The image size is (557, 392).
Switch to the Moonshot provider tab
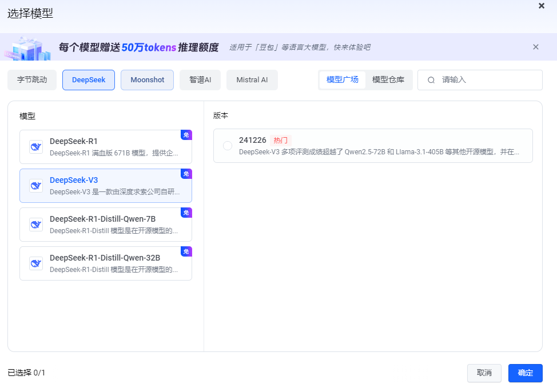[x=147, y=80]
